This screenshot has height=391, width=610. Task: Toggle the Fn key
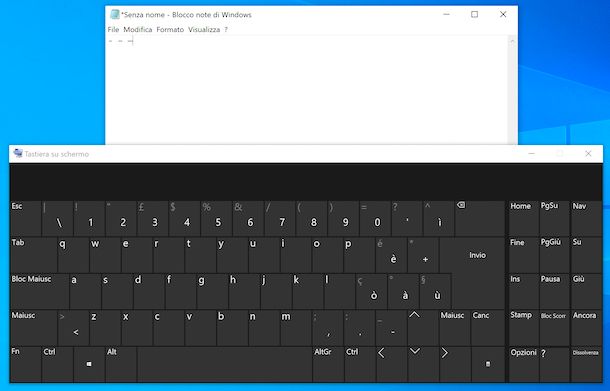click(x=26, y=364)
